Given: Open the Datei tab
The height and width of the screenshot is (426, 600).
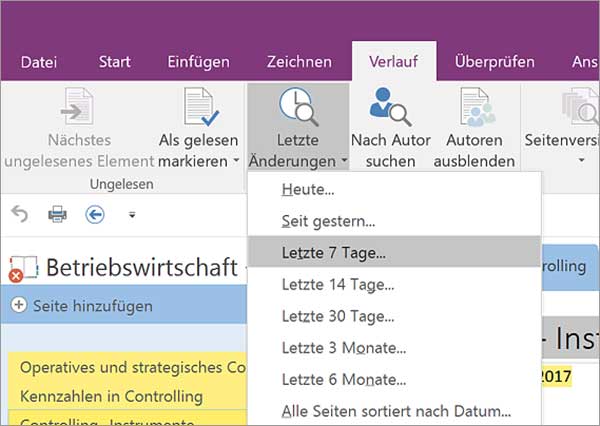Looking at the screenshot, I should click(39, 62).
